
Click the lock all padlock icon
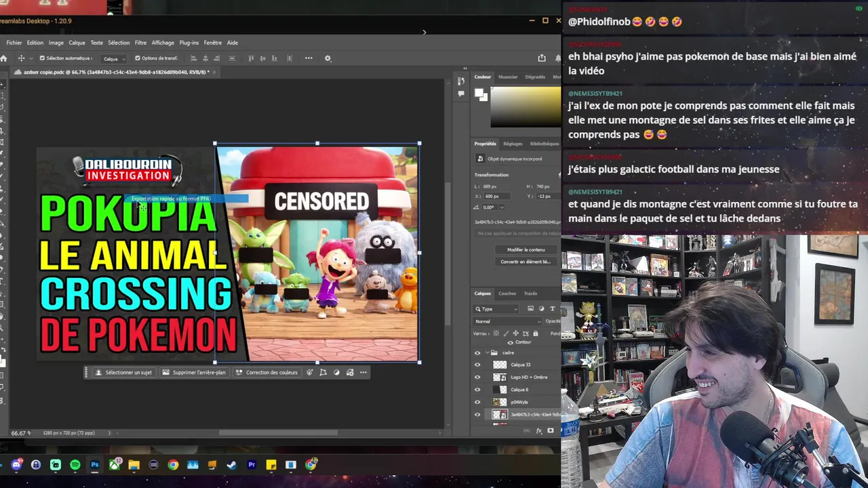click(536, 333)
